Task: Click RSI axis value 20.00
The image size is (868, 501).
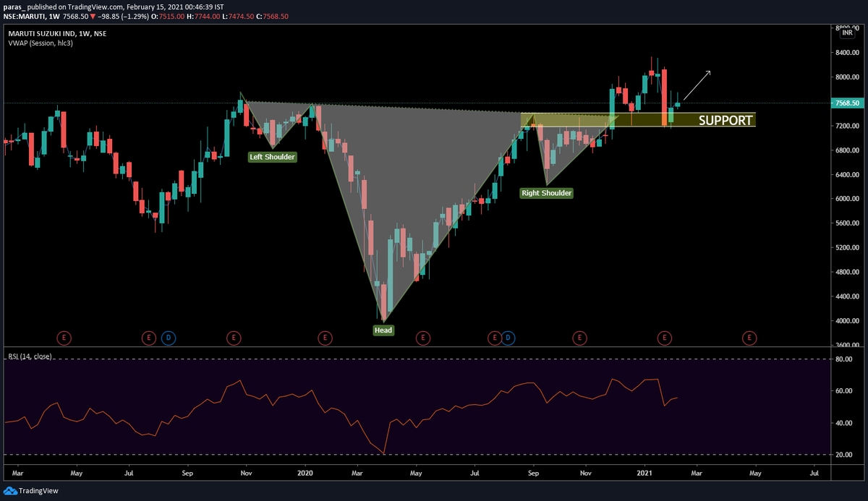Action: (x=844, y=455)
